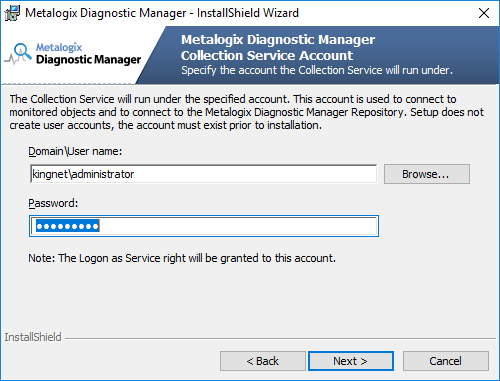Click the 'Logon as Service' note text
Screen dimensions: 500x381
click(x=182, y=258)
